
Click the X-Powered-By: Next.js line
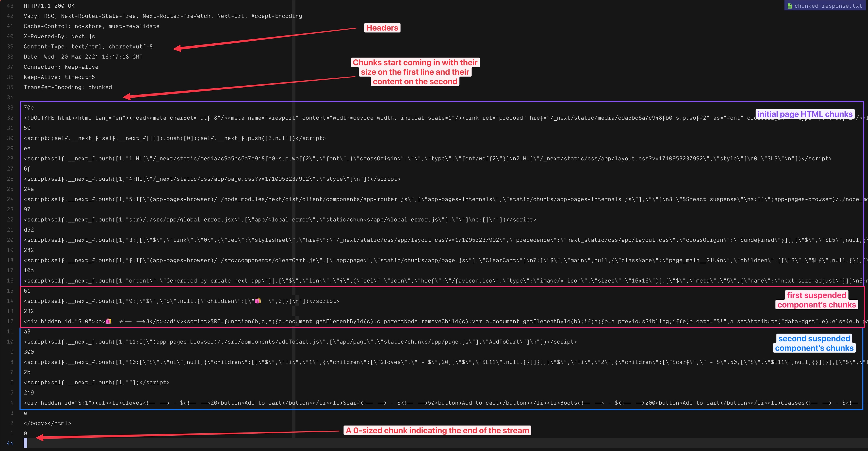coord(59,36)
